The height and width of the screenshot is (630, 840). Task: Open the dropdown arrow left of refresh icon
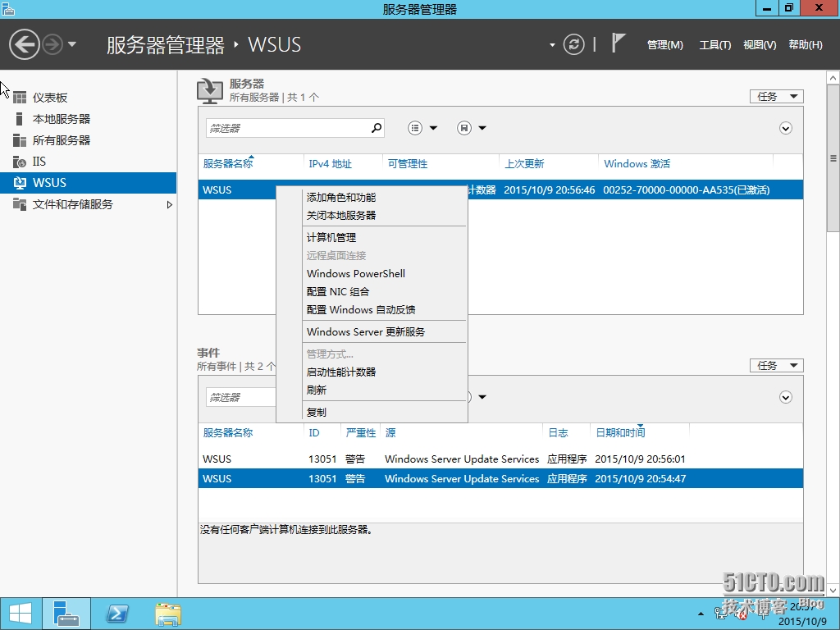(552, 45)
